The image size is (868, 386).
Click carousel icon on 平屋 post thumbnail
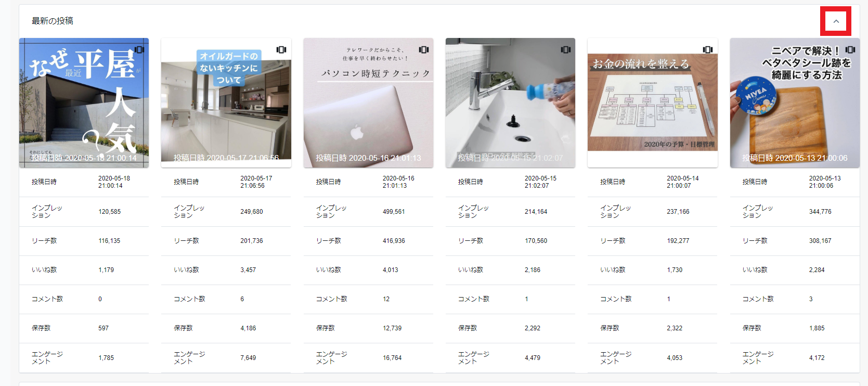point(139,49)
